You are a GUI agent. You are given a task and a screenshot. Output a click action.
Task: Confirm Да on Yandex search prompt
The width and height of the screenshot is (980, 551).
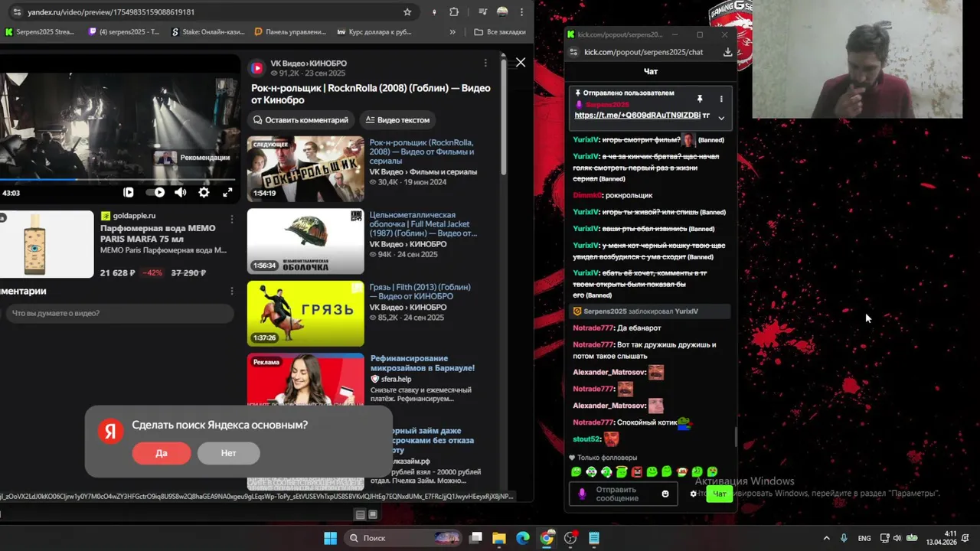click(x=162, y=453)
